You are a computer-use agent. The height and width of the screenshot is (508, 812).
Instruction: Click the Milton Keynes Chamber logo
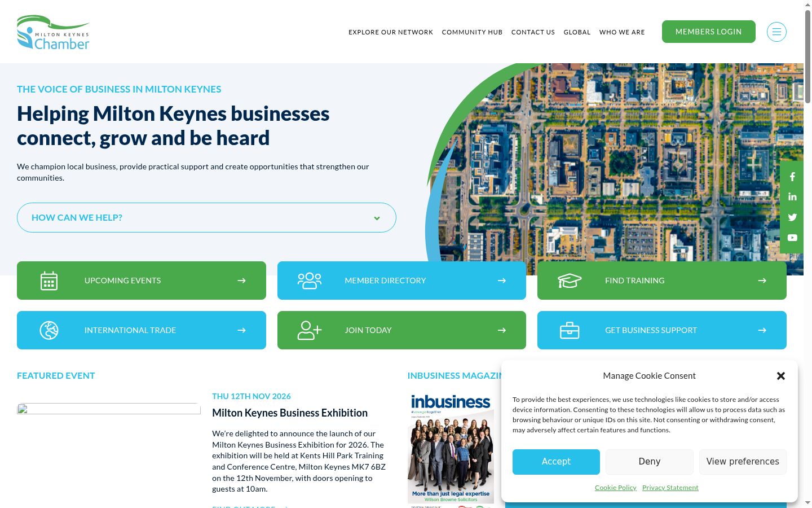[54, 32]
